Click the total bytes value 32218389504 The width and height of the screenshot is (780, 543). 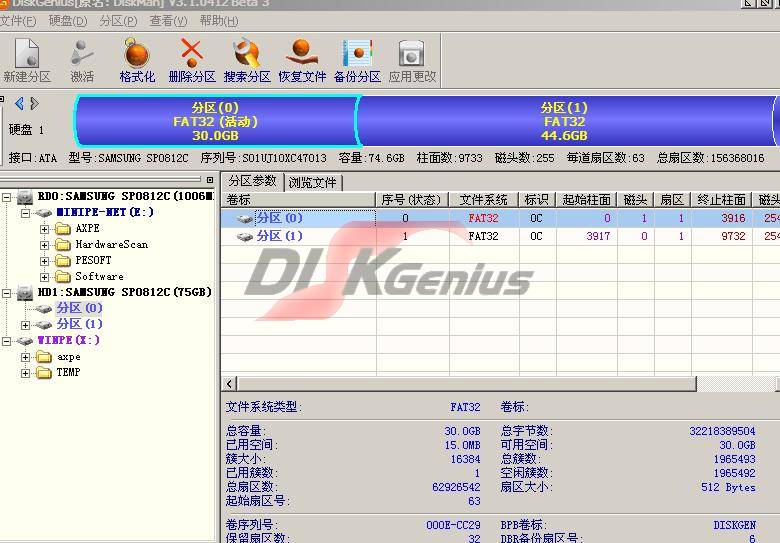(x=722, y=431)
